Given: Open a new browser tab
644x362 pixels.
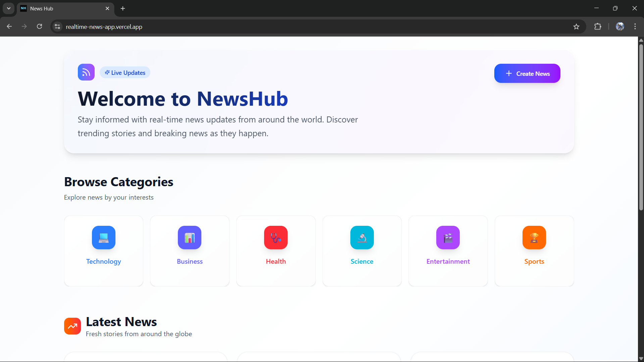Looking at the screenshot, I should tap(122, 8).
